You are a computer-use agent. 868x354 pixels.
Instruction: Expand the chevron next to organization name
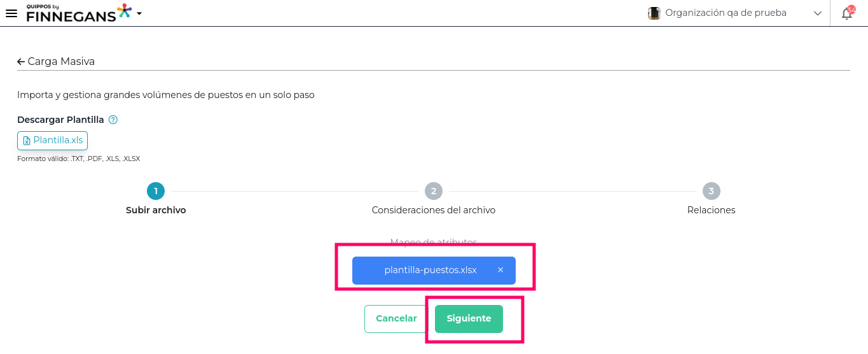(818, 13)
